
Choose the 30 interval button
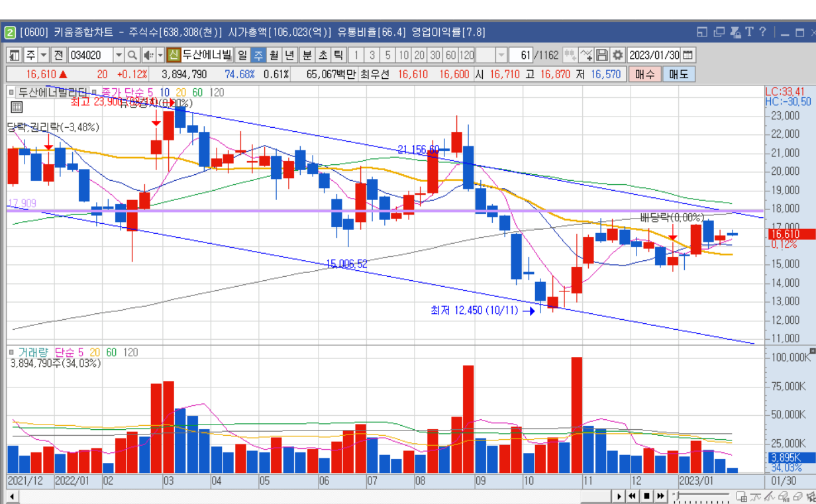435,55
